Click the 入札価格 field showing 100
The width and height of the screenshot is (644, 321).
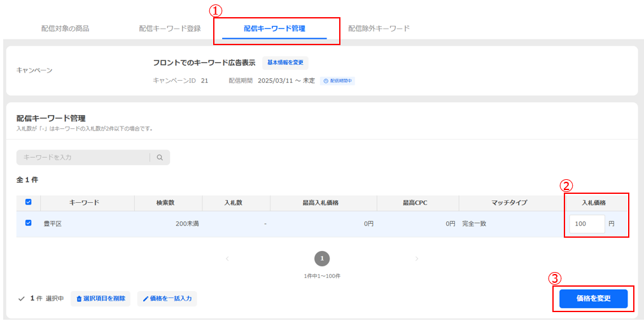point(586,224)
